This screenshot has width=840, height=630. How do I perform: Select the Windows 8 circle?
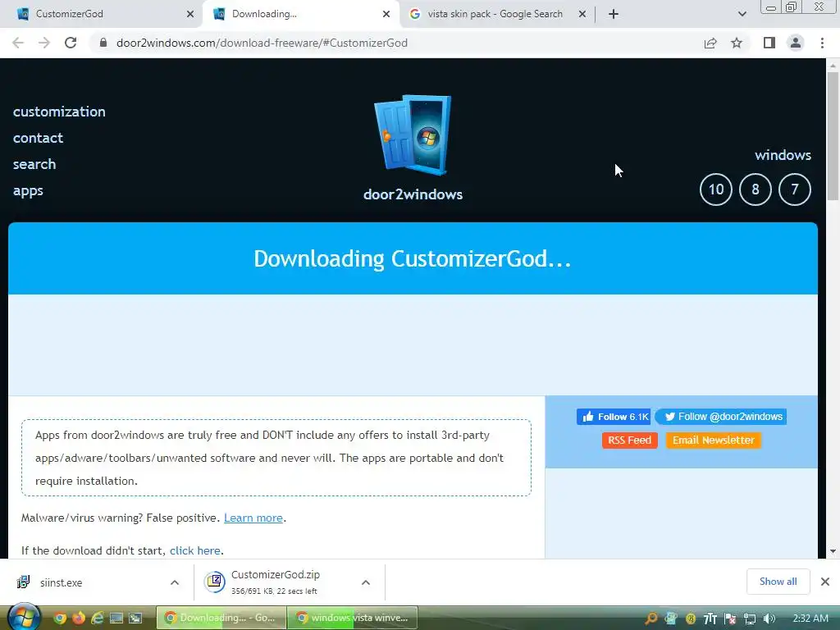click(756, 189)
